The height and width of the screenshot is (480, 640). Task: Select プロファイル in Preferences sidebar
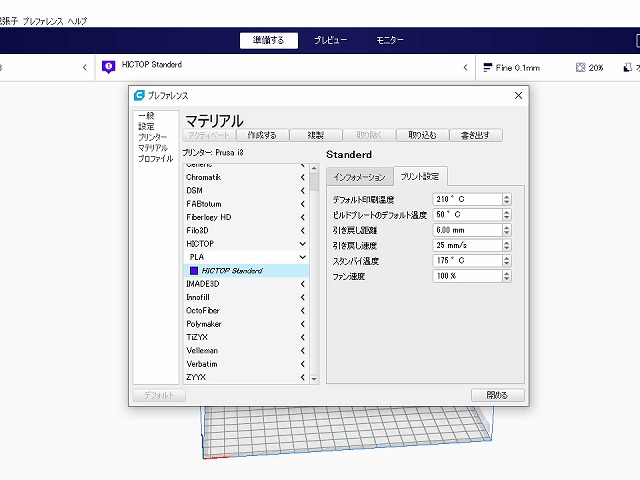pos(156,158)
